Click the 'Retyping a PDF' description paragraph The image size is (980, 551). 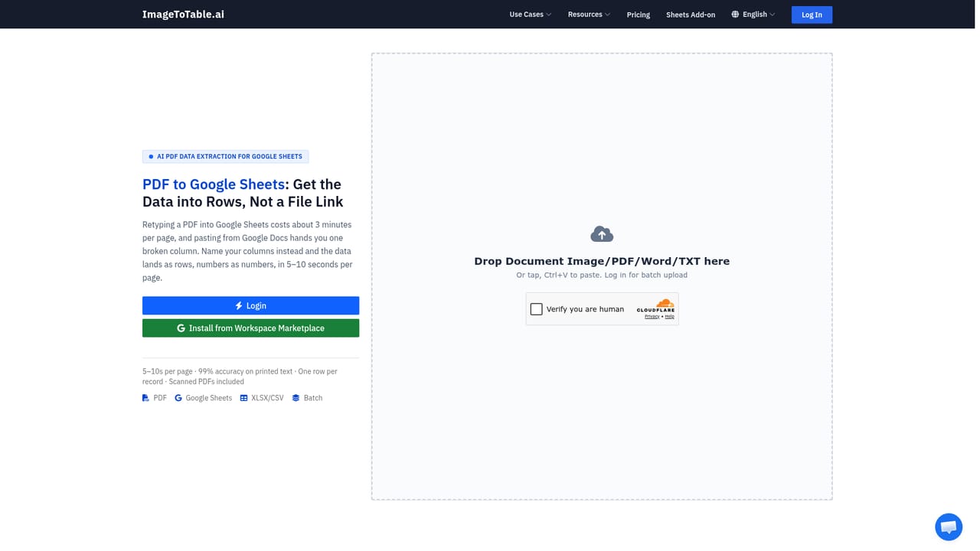click(247, 251)
